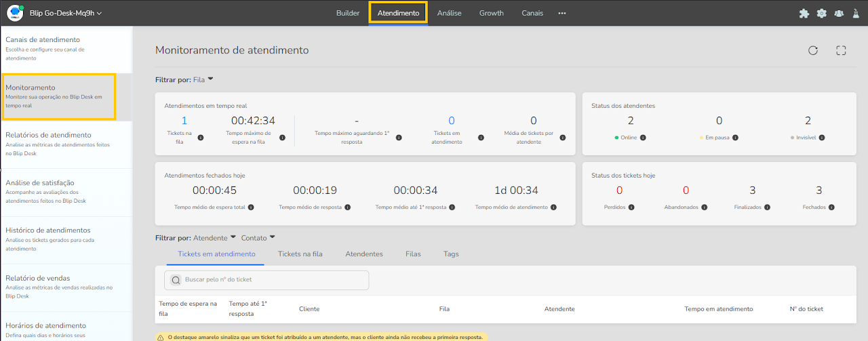Click the blue Tickets em atendimento count 0

click(x=452, y=121)
